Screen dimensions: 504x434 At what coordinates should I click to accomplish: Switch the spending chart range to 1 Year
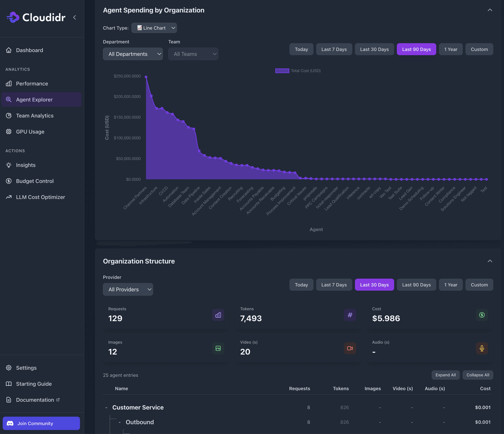tap(451, 49)
